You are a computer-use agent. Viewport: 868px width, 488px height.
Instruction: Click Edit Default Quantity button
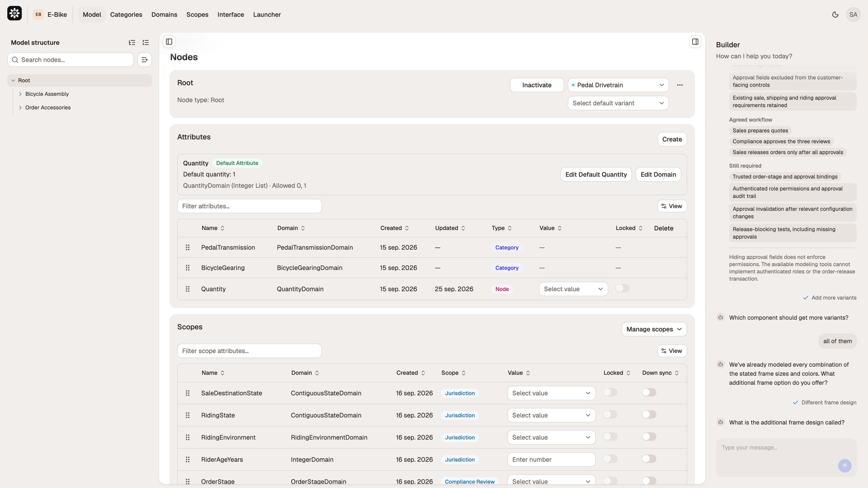click(596, 175)
